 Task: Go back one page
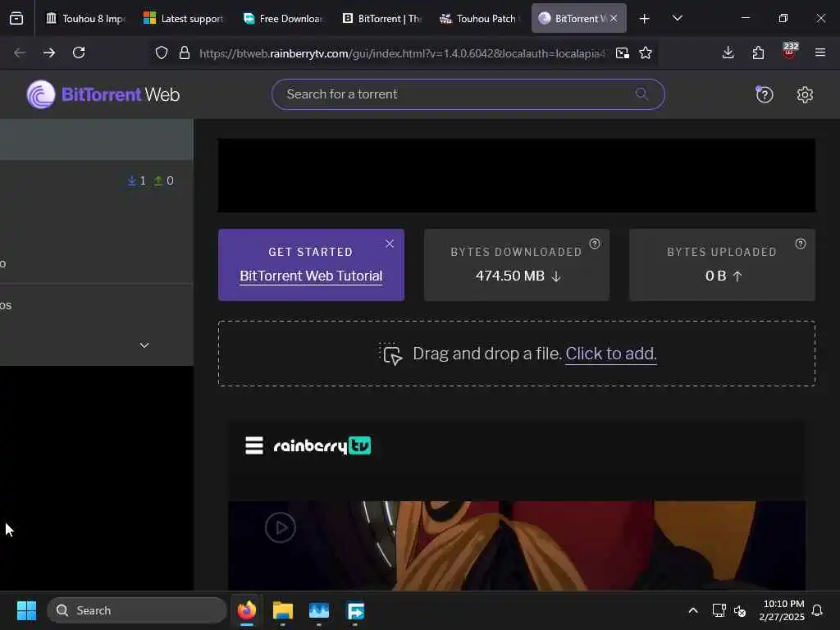point(20,53)
